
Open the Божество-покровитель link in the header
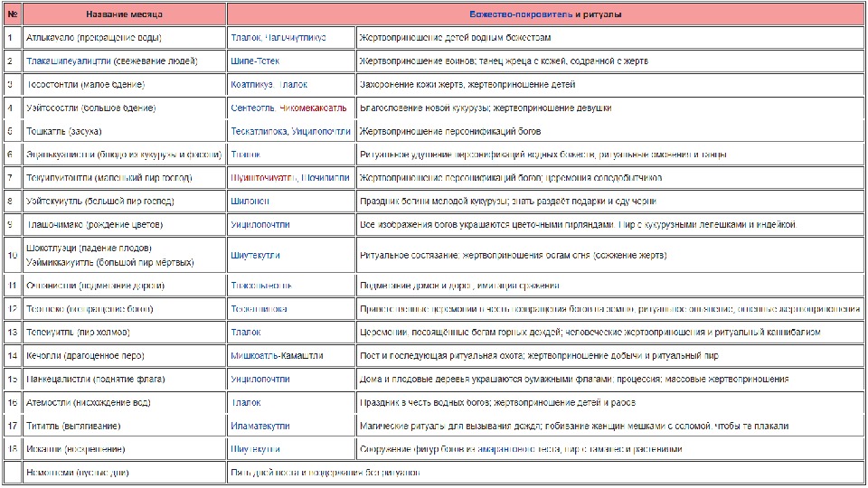[521, 14]
